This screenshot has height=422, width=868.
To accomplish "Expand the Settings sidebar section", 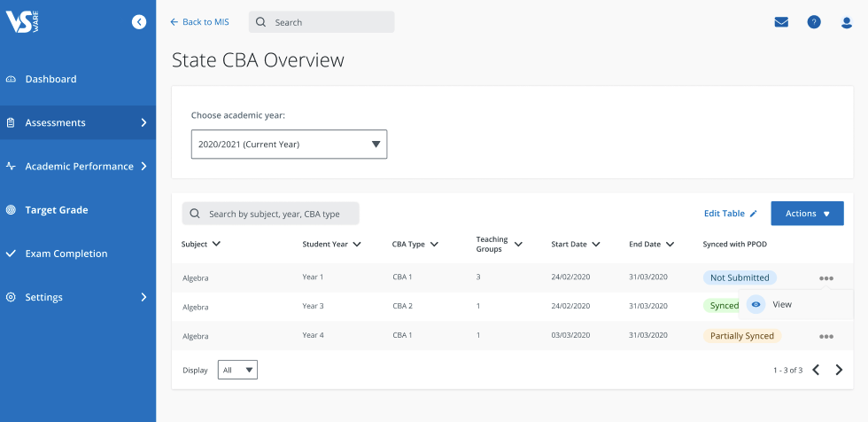I will [78, 297].
